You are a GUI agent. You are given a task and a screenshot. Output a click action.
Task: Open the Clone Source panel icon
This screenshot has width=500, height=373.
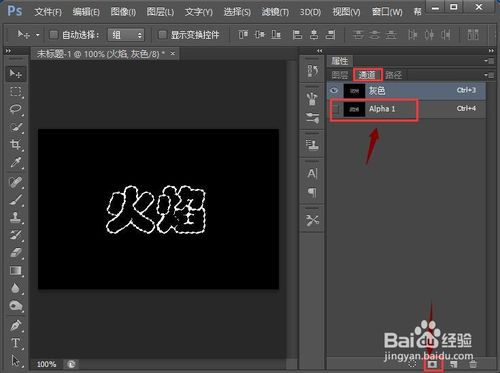(x=312, y=144)
